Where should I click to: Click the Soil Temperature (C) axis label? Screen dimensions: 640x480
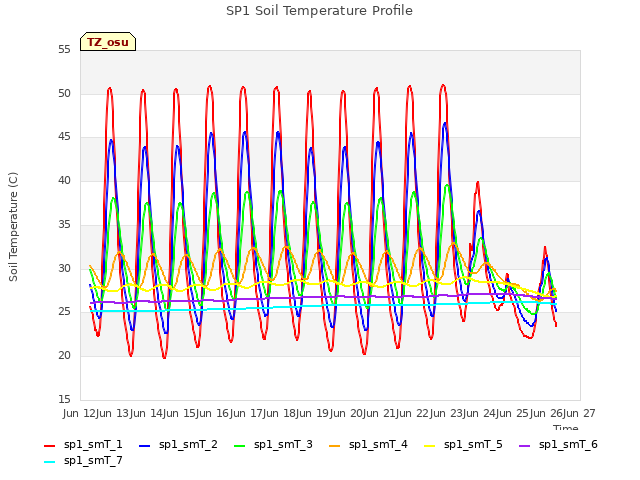tap(13, 227)
